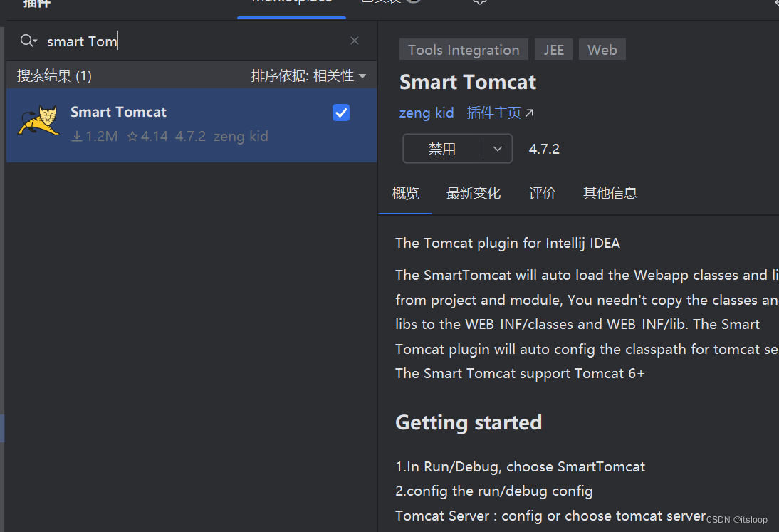Click the 1.2M downloads count
This screenshot has width=779, height=532.
[95, 136]
